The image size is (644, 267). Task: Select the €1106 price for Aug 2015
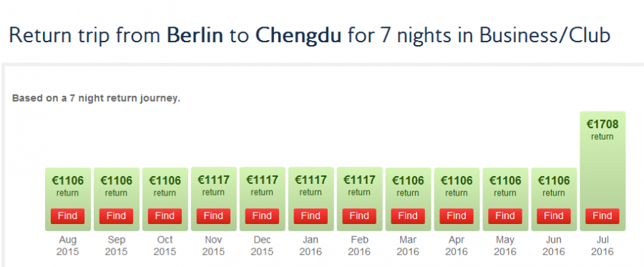[x=67, y=180]
